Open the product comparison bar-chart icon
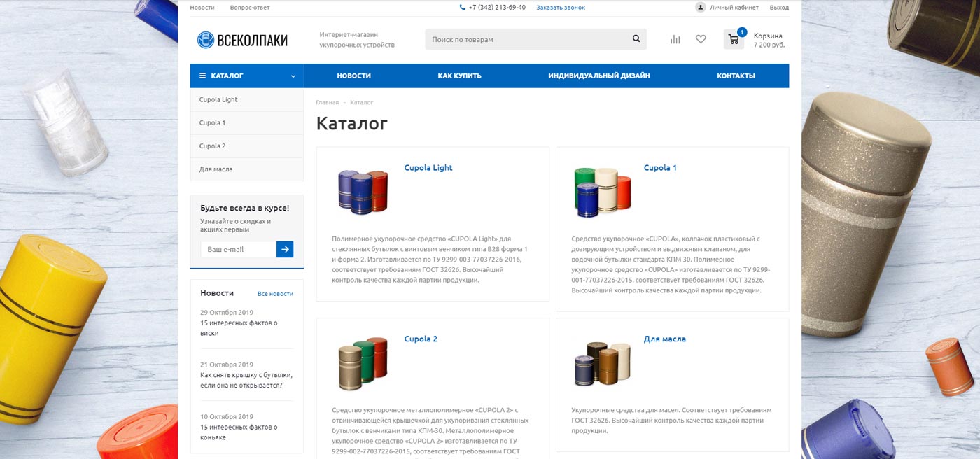Image resolution: width=980 pixels, height=459 pixels. [x=675, y=39]
